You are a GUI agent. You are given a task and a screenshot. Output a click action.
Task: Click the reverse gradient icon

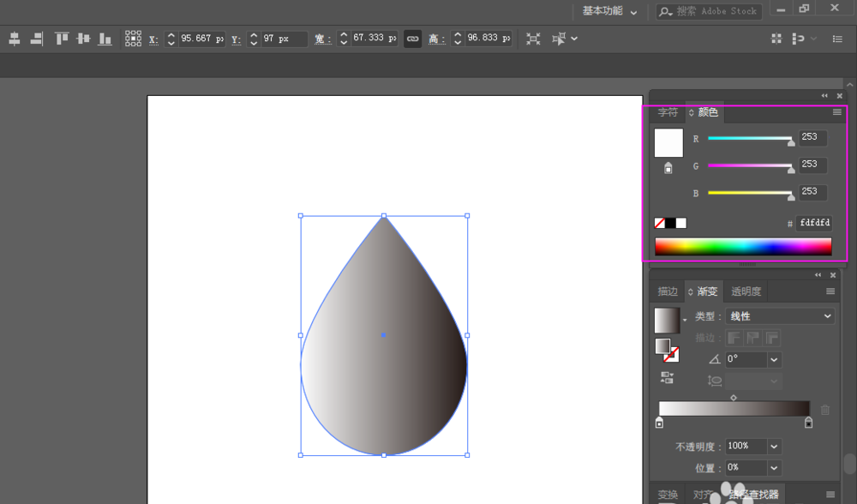(x=666, y=378)
